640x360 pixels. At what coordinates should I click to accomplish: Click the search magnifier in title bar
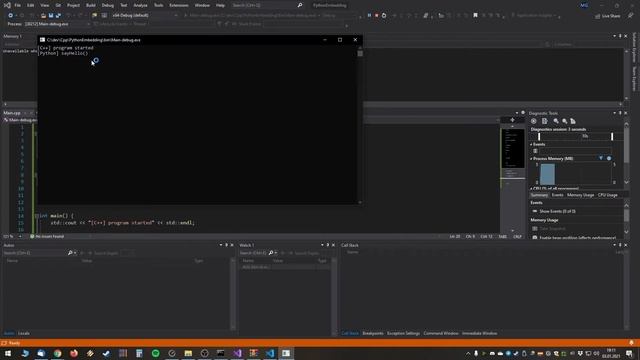pyautogui.click(x=300, y=5)
